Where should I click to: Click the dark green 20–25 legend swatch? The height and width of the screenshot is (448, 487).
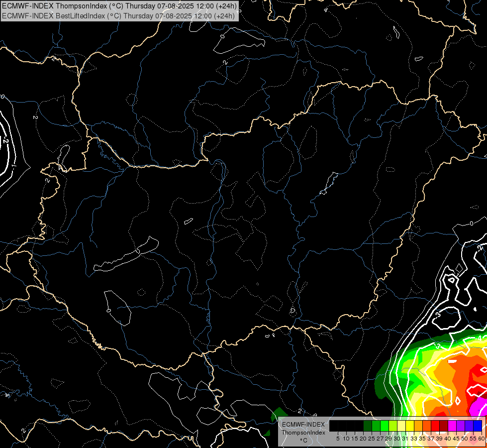click(368, 426)
